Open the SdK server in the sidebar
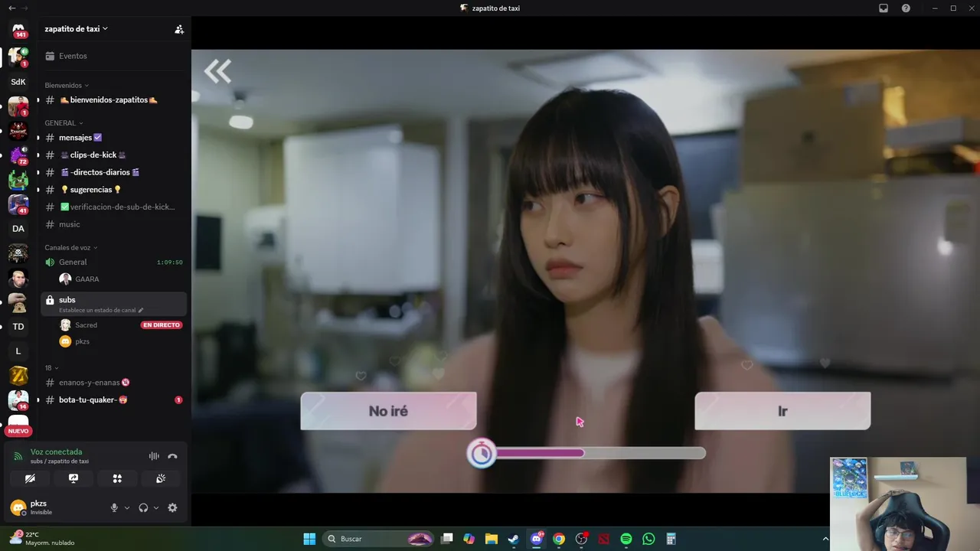 (18, 82)
